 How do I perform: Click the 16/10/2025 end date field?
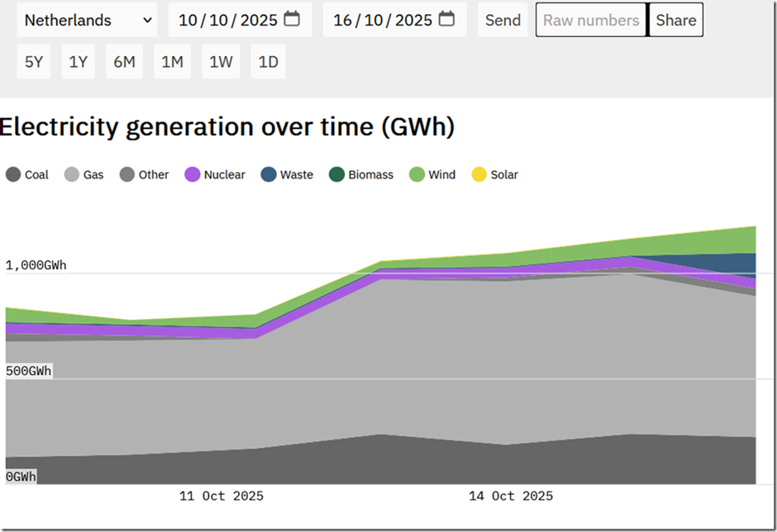(x=394, y=20)
